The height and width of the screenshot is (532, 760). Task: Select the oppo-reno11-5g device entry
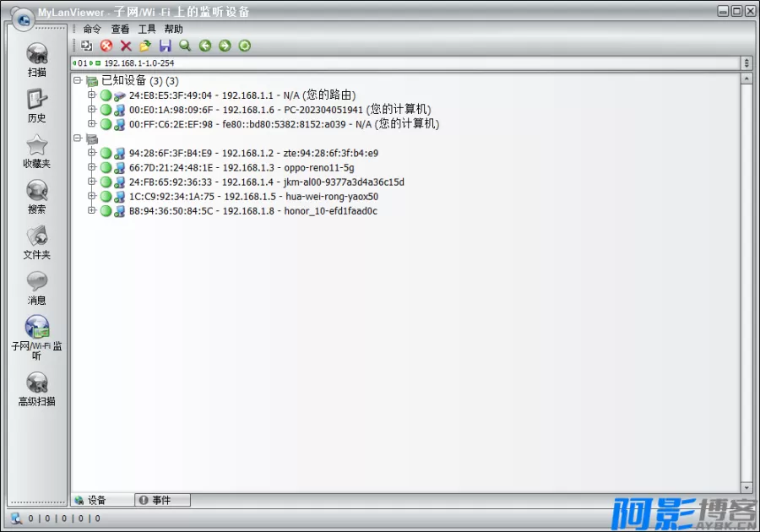tap(245, 167)
